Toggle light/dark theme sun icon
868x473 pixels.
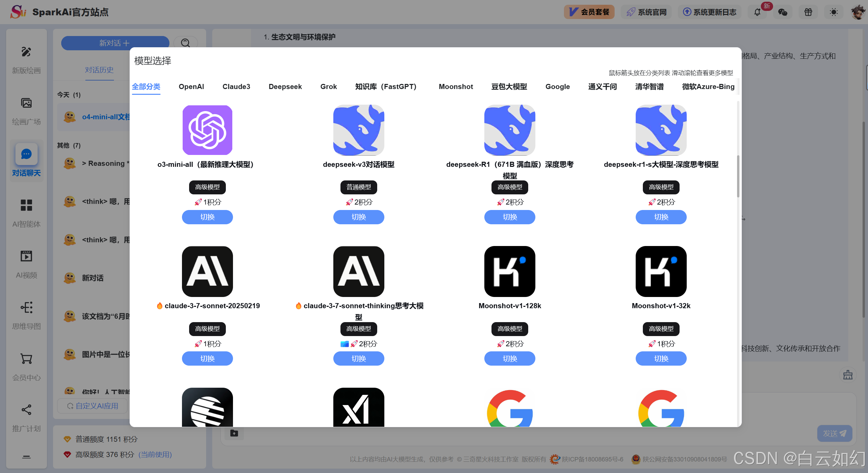tap(833, 13)
